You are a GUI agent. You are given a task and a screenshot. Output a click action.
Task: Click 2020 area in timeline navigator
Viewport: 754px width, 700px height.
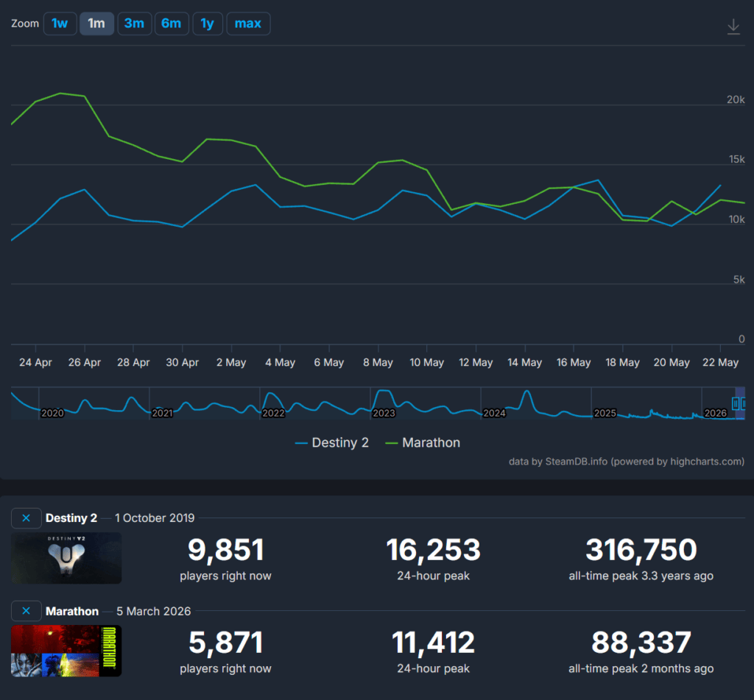(52, 413)
